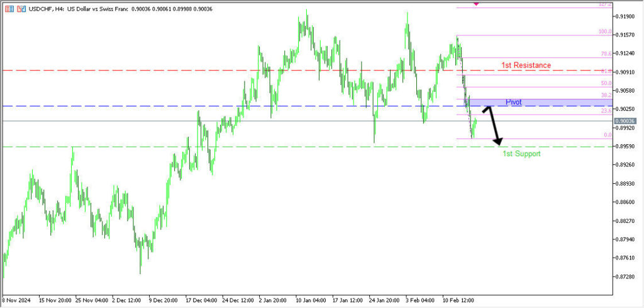
Task: Click the 10 Feb 12:00 date label
Action: (458, 300)
